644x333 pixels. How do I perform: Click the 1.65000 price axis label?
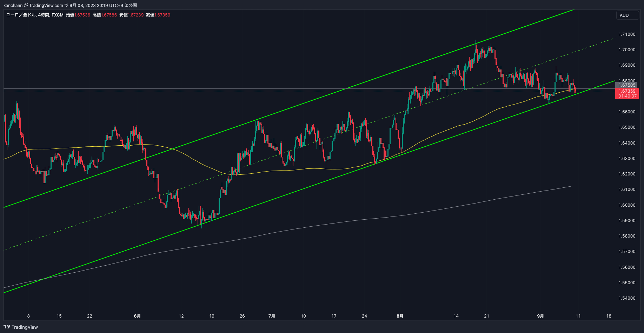(627, 127)
